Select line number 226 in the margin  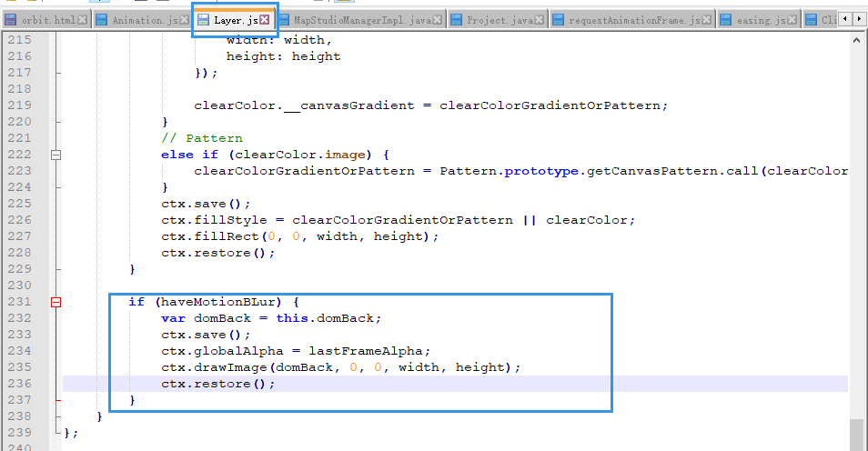20,220
